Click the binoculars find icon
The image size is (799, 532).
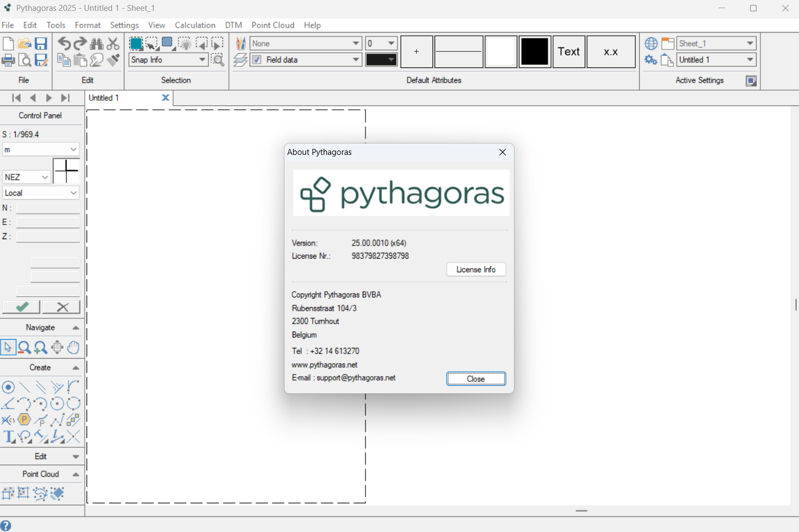(97, 43)
